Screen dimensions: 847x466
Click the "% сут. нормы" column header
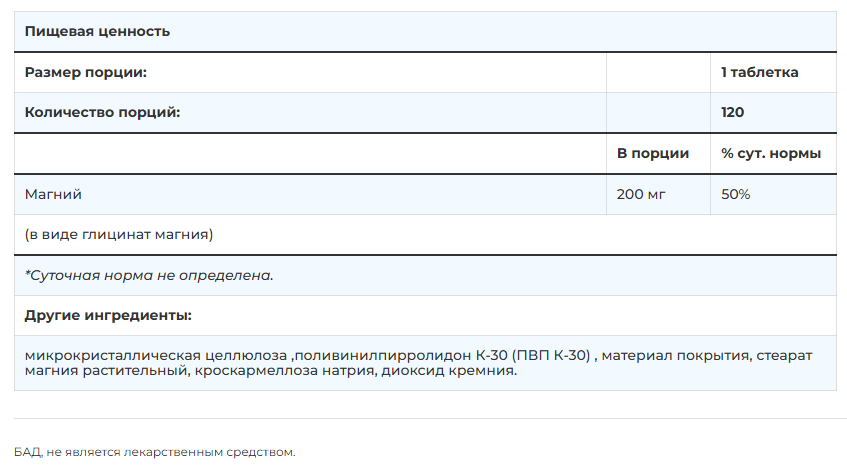pos(771,153)
